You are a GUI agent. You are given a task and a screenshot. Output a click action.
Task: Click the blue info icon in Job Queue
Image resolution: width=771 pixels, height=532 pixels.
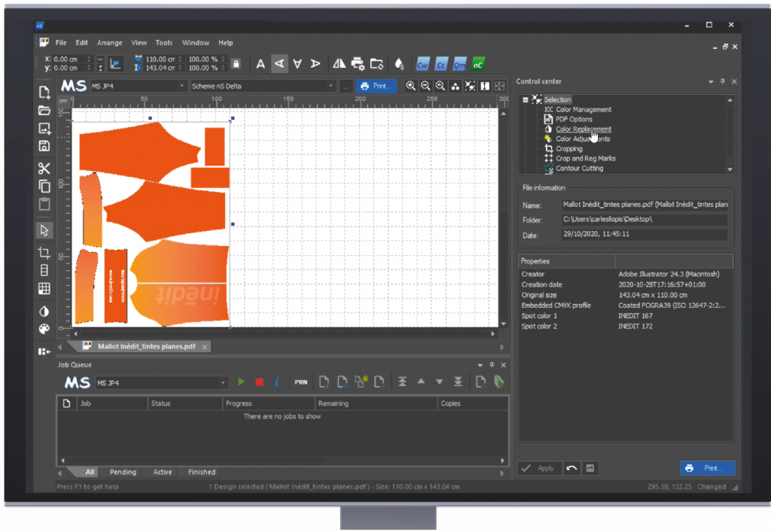(x=277, y=382)
